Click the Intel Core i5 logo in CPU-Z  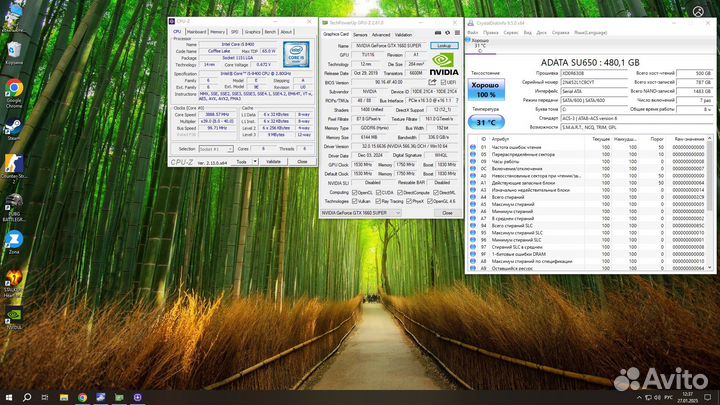click(x=296, y=55)
